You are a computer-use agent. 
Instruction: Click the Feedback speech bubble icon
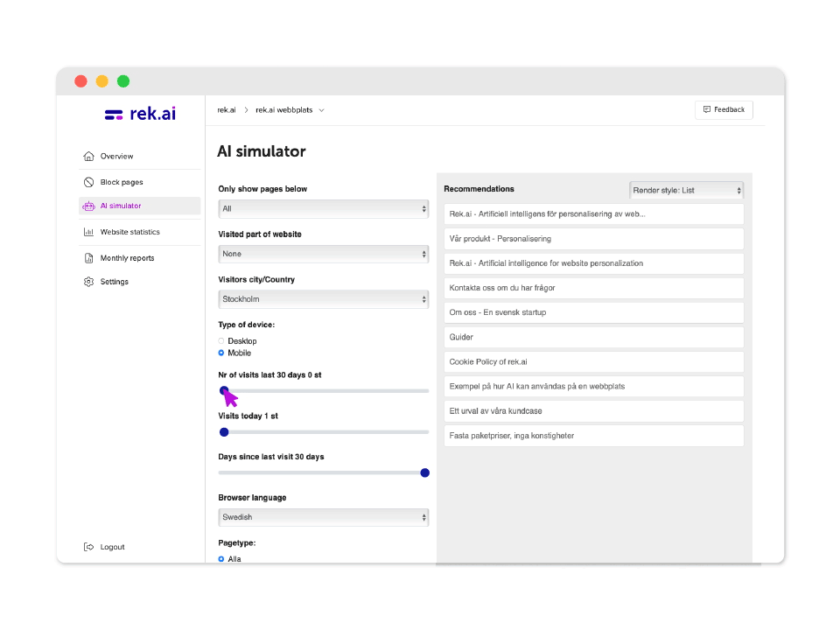(707, 109)
